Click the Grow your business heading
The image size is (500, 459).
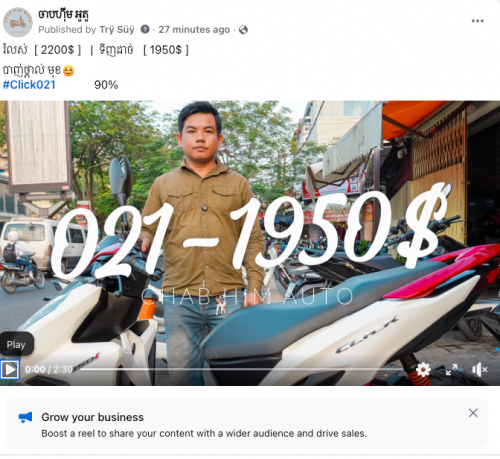pyautogui.click(x=92, y=417)
